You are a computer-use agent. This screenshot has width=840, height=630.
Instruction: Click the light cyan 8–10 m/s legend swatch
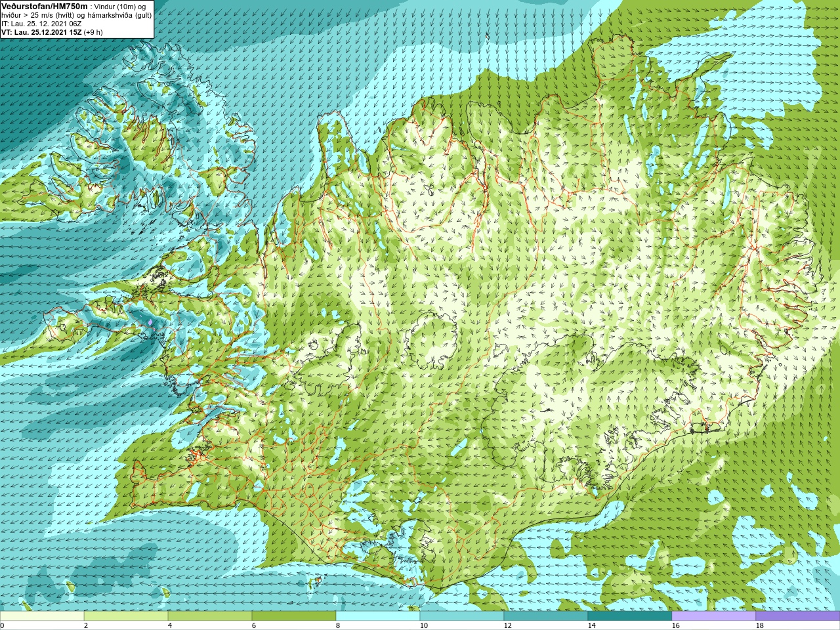[378, 616]
